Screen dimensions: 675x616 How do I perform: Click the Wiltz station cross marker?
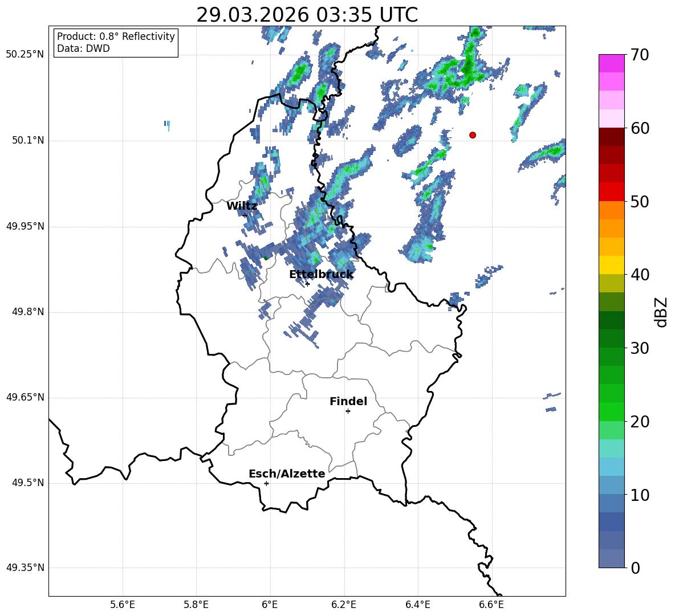pyautogui.click(x=245, y=215)
